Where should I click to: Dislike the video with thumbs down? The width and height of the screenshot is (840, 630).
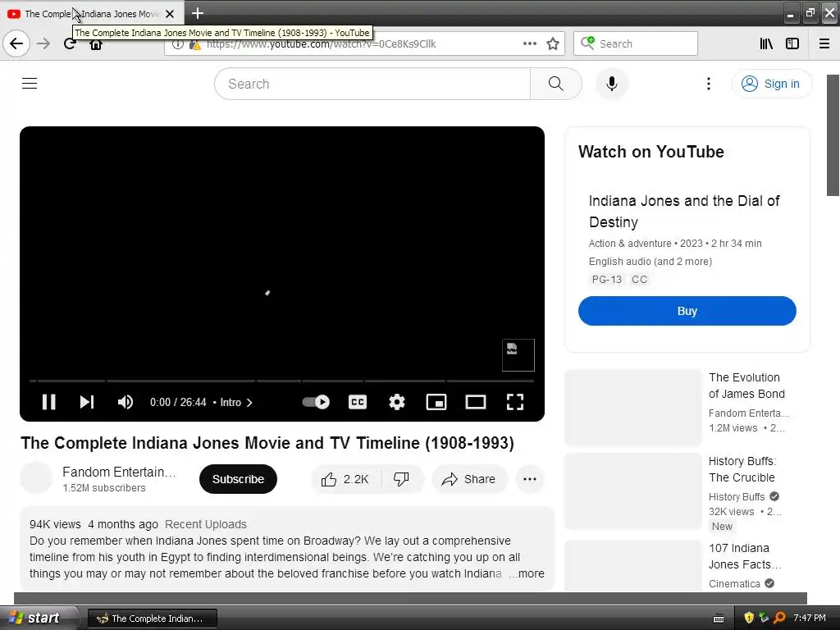(x=402, y=479)
